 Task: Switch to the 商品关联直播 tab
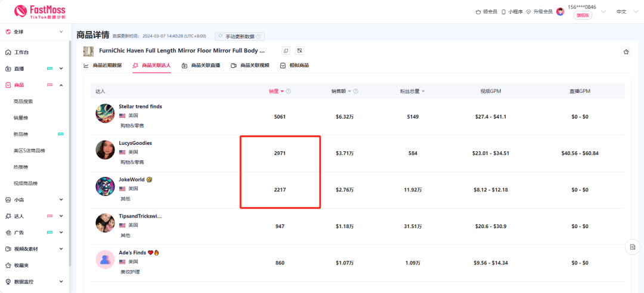pos(201,66)
